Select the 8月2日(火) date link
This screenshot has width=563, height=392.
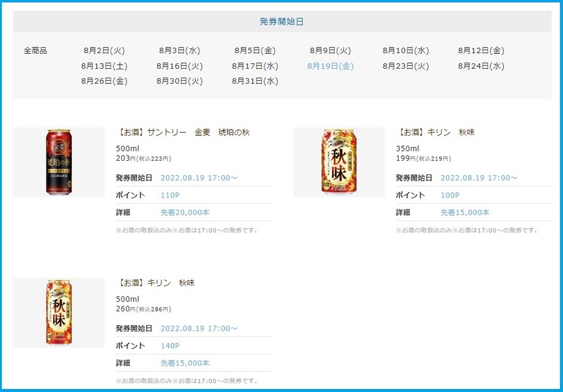(x=104, y=51)
